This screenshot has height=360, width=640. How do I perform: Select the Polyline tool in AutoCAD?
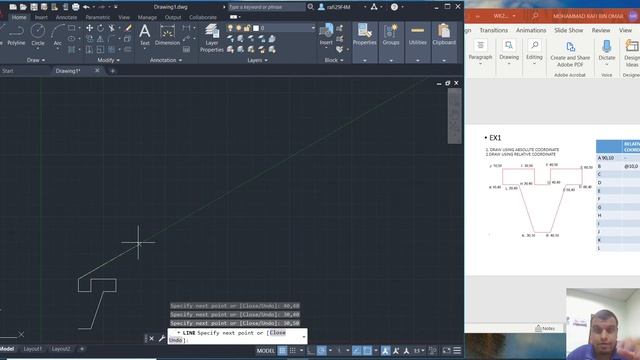click(16, 35)
